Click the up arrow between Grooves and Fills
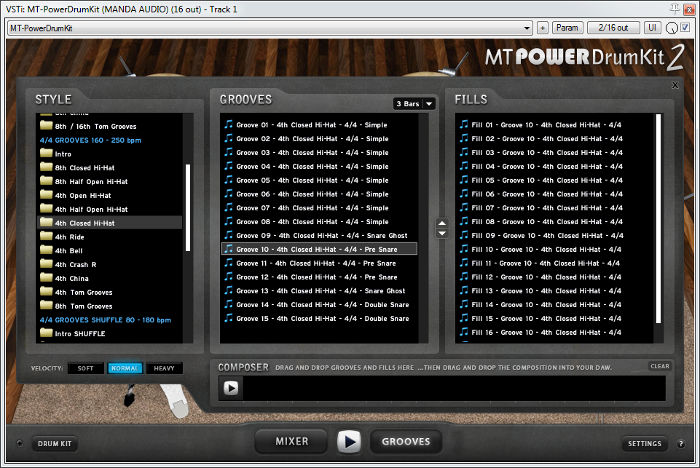This screenshot has width=700, height=468. [x=442, y=223]
